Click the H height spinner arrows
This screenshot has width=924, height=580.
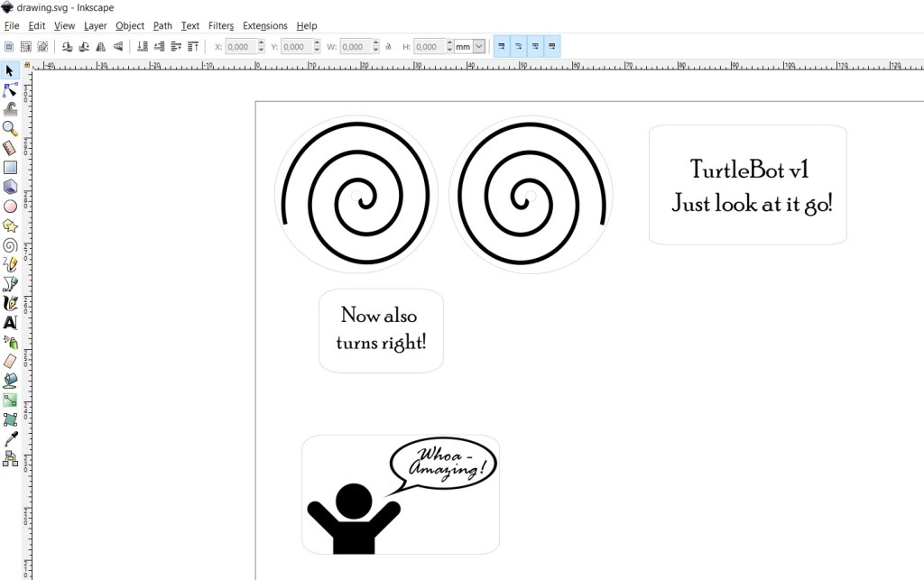[448, 46]
